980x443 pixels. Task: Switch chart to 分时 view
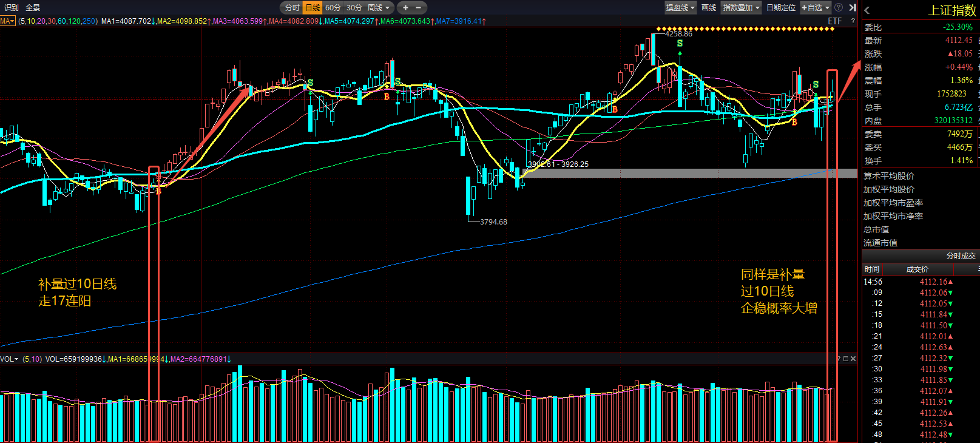(292, 8)
